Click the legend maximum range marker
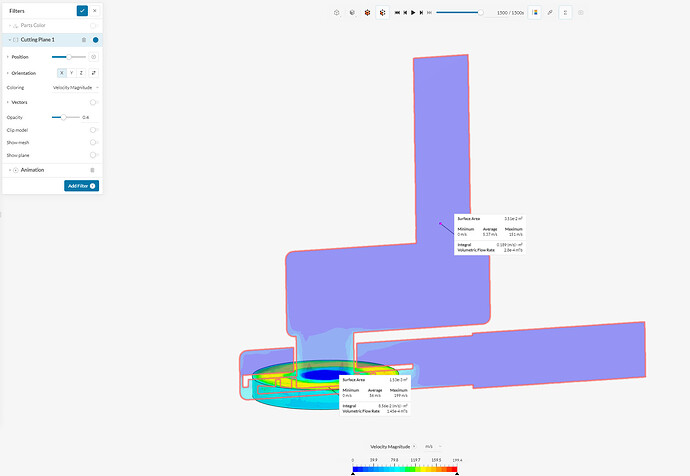Image resolution: width=690 pixels, height=476 pixels. (457, 473)
